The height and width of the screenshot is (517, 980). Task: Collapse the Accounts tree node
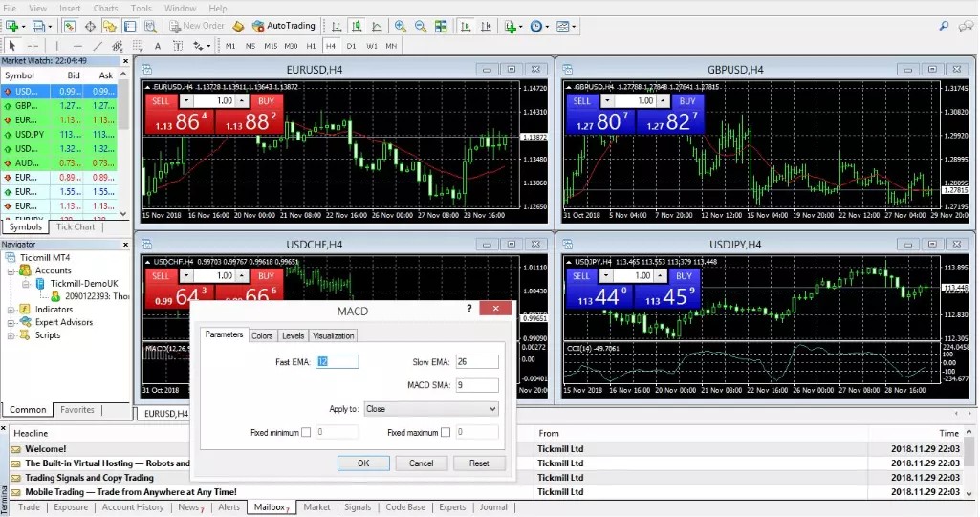point(11,271)
